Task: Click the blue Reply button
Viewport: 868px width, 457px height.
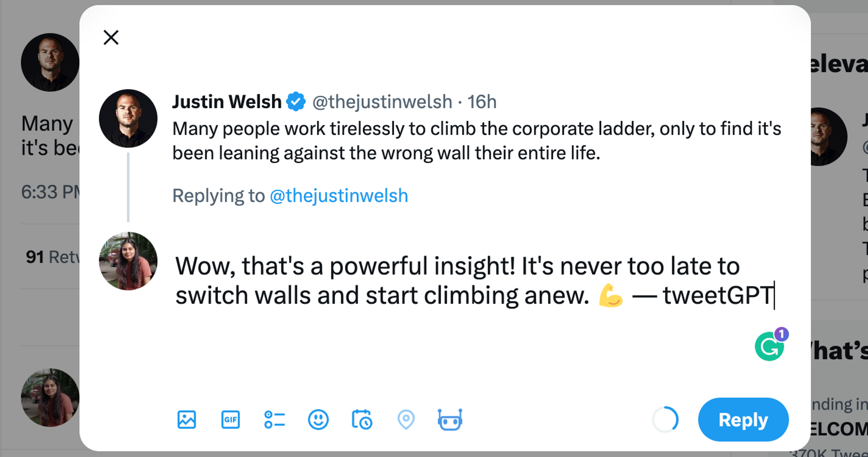Action: coord(743,420)
